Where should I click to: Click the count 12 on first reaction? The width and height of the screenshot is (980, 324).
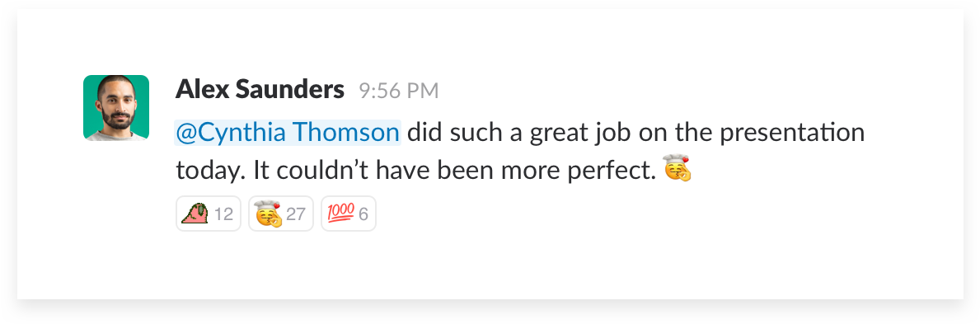point(223,214)
